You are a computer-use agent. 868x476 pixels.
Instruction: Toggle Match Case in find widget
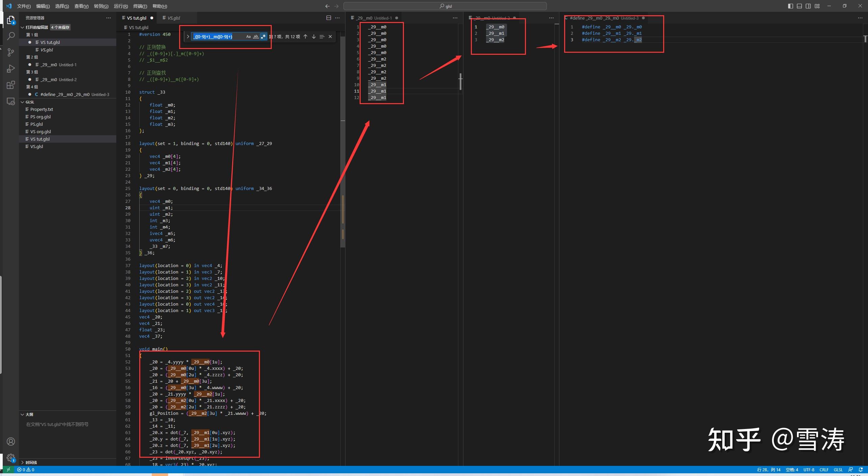click(248, 37)
